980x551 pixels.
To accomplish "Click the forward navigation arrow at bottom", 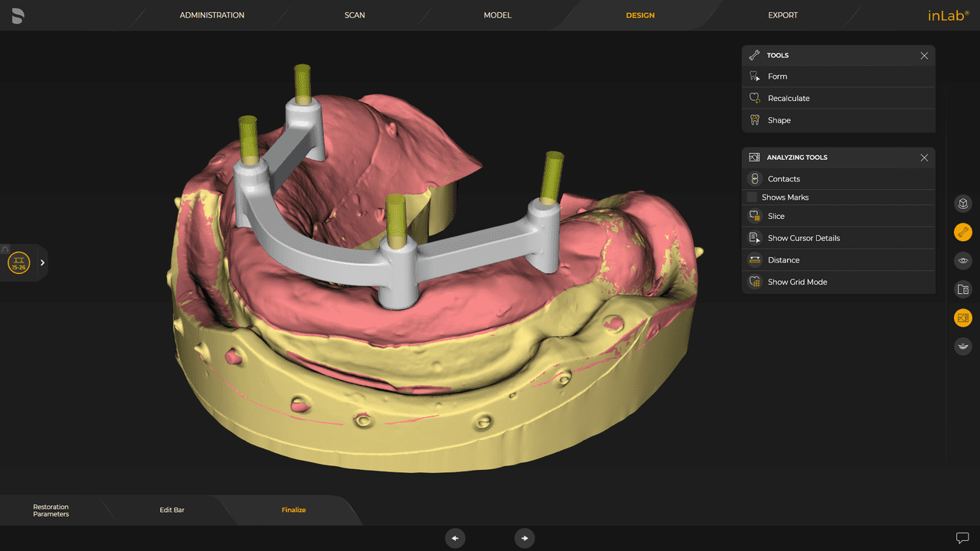I will [524, 538].
